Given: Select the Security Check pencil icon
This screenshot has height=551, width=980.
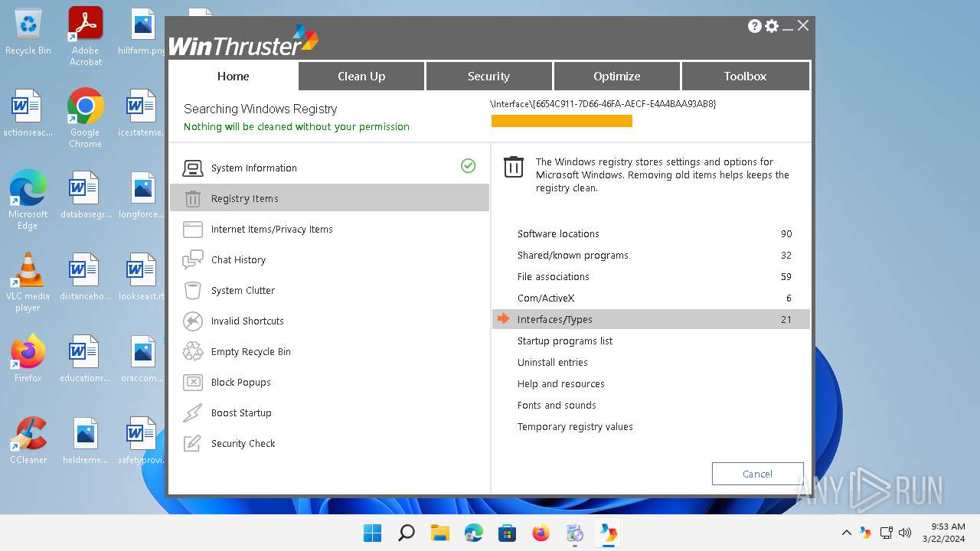Looking at the screenshot, I should [x=193, y=444].
